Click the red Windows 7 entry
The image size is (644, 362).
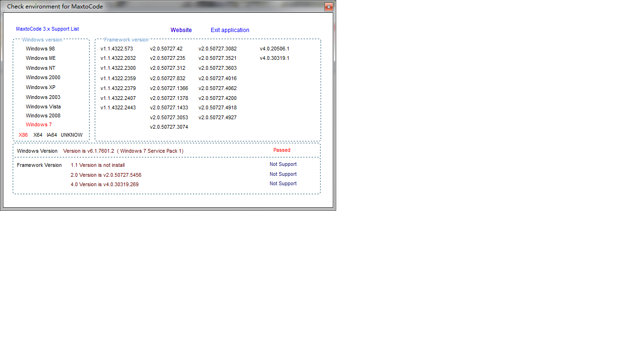point(39,124)
